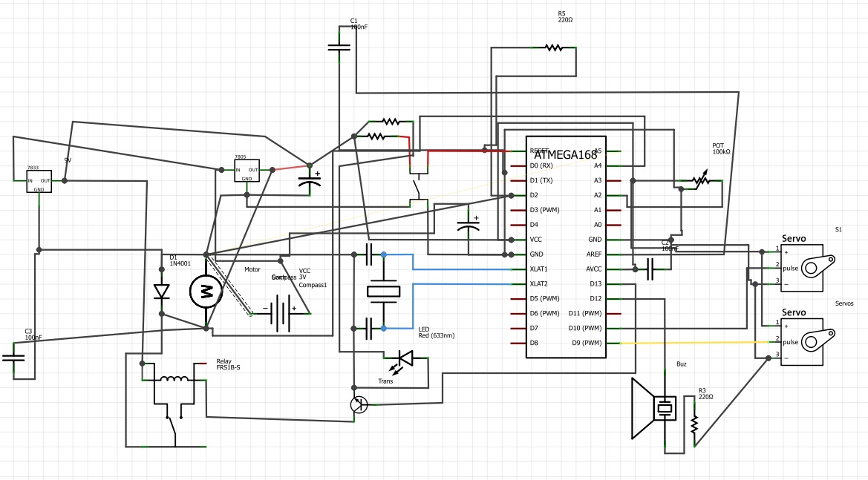Select the yellow wire from D9 (PWM)
This screenshot has width=868, height=480.
tap(695, 343)
